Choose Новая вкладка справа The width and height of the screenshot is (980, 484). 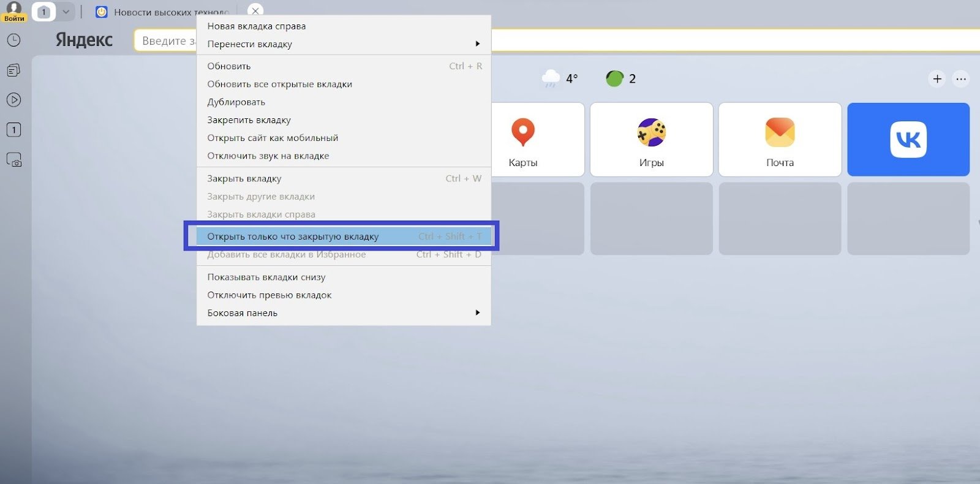pos(344,26)
